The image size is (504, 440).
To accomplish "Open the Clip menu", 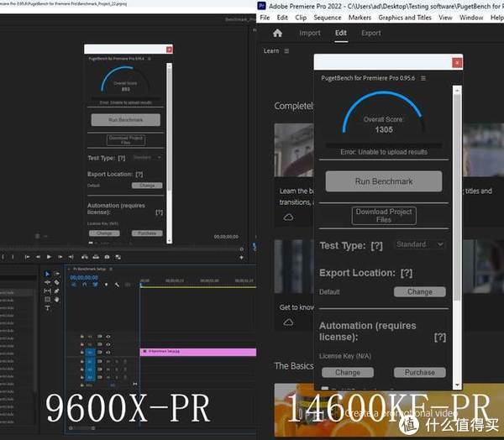I will click(x=301, y=18).
